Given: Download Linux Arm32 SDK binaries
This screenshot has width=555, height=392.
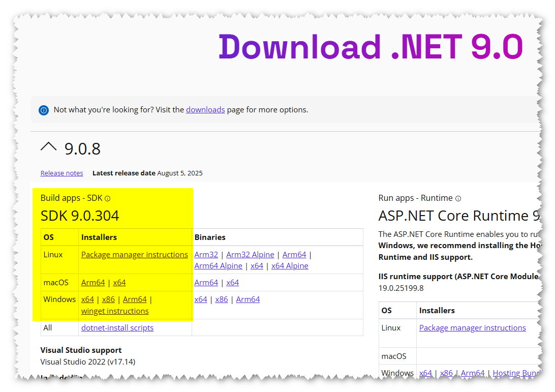Looking at the screenshot, I should [206, 255].
